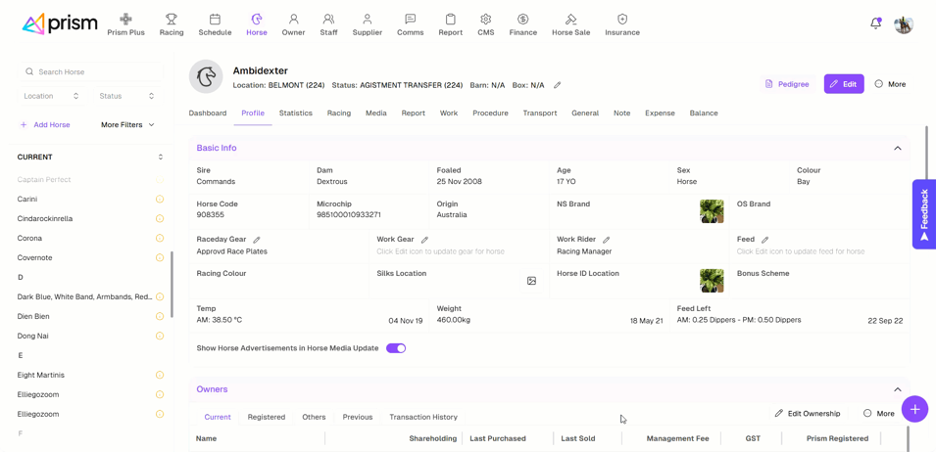The height and width of the screenshot is (452, 936).
Task: Click the notifications bell icon
Action: (875, 24)
